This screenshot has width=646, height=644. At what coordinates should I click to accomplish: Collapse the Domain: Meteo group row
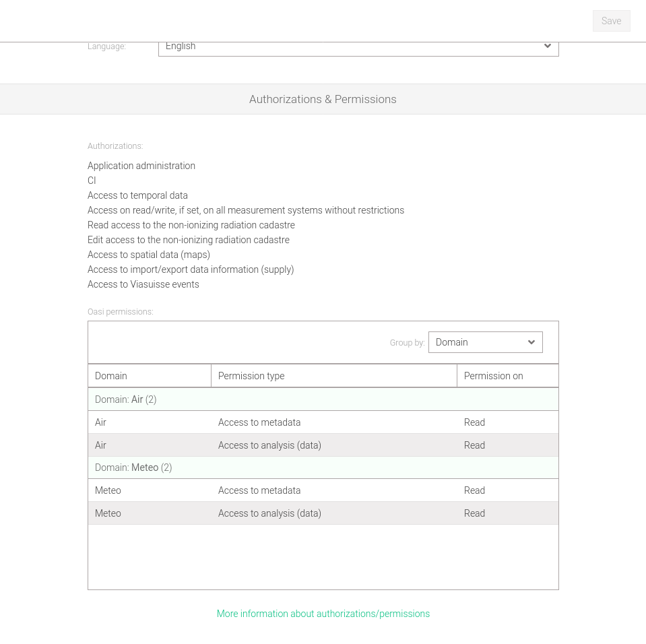(x=133, y=468)
